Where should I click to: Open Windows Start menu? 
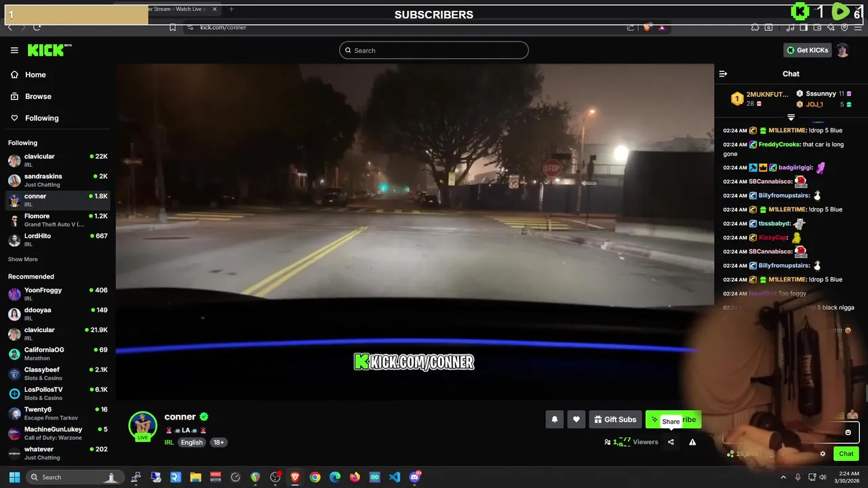[14, 477]
